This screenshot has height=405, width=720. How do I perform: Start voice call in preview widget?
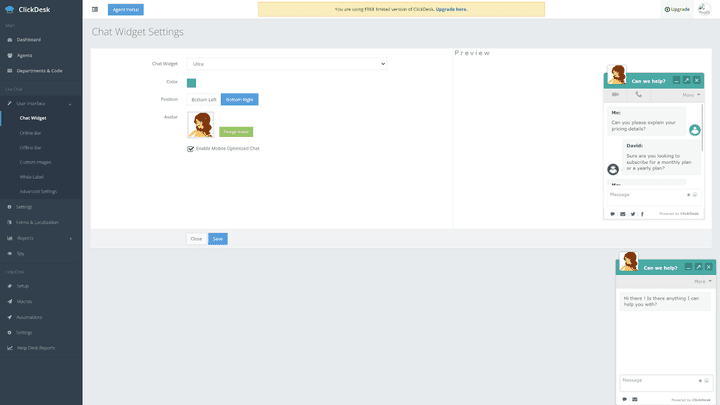pyautogui.click(x=638, y=95)
